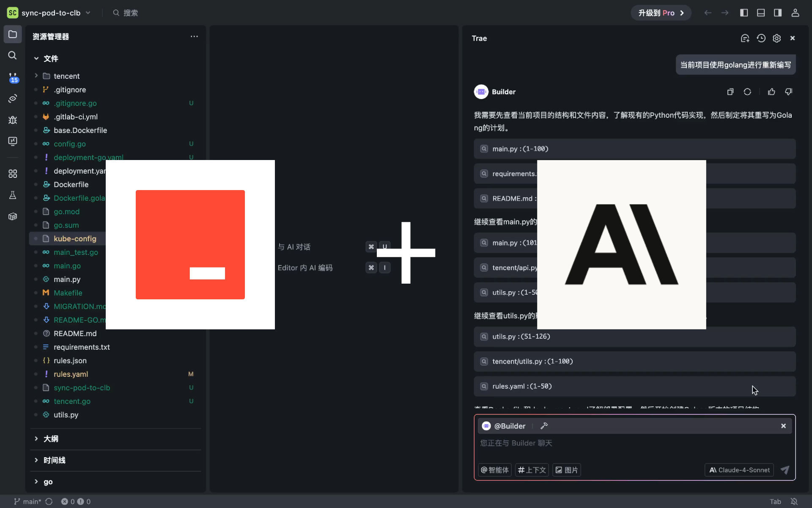Send the chat message with paper plane
The width and height of the screenshot is (812, 508).
pyautogui.click(x=785, y=470)
